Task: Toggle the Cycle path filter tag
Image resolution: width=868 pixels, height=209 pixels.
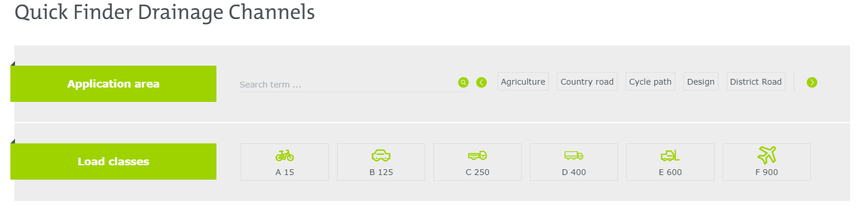Action: (x=650, y=82)
